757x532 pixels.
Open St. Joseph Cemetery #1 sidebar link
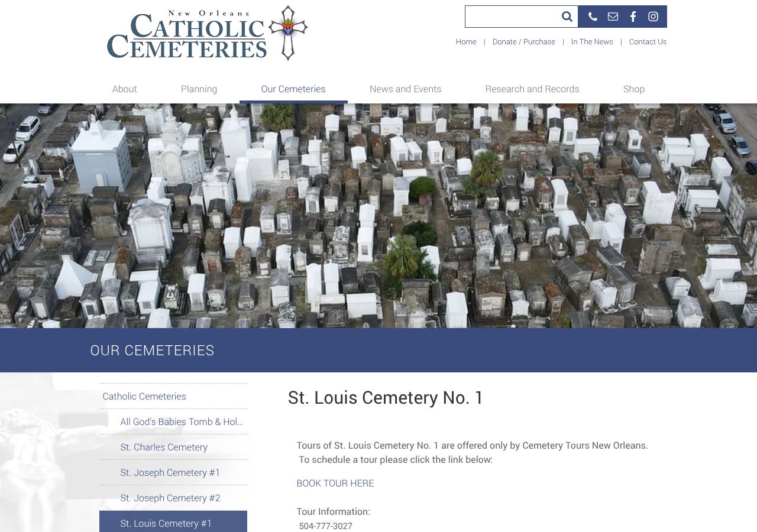pyautogui.click(x=173, y=472)
